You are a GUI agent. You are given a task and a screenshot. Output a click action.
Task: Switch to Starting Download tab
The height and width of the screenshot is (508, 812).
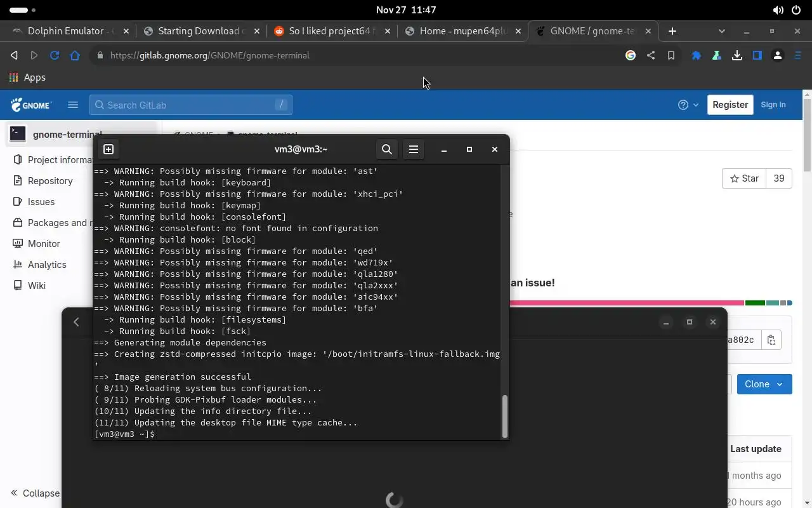pos(200,30)
